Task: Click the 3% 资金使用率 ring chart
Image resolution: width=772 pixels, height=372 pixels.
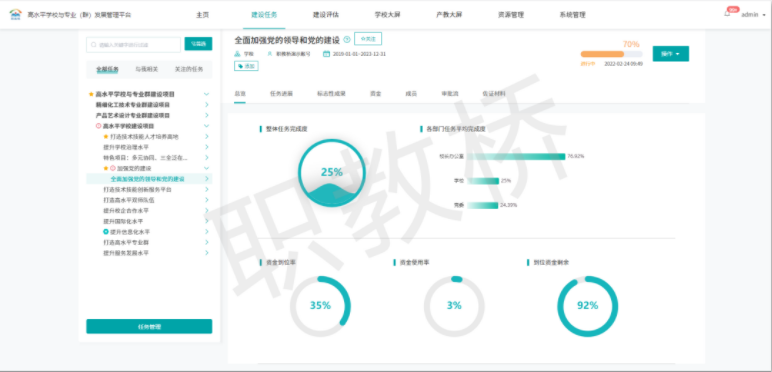Action: coord(454,306)
